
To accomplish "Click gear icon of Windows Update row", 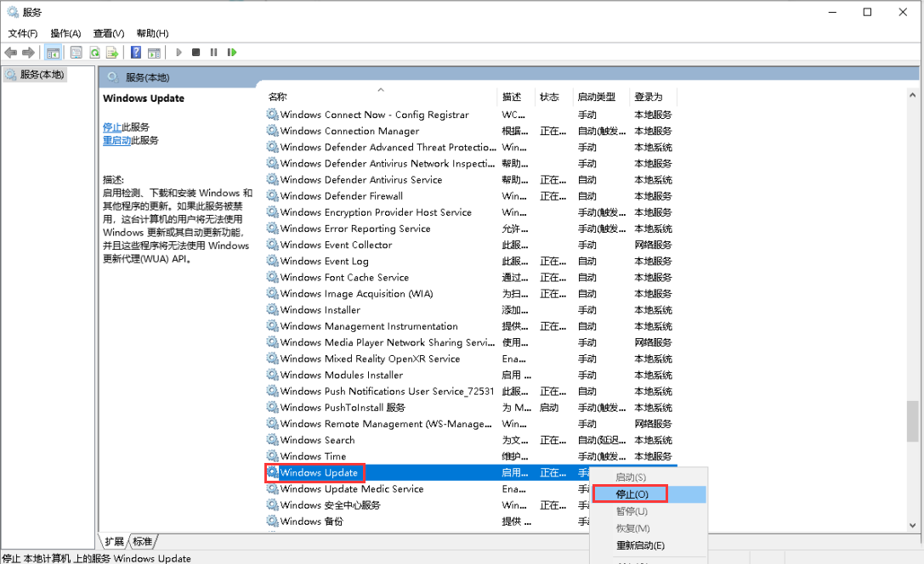I will (x=272, y=472).
